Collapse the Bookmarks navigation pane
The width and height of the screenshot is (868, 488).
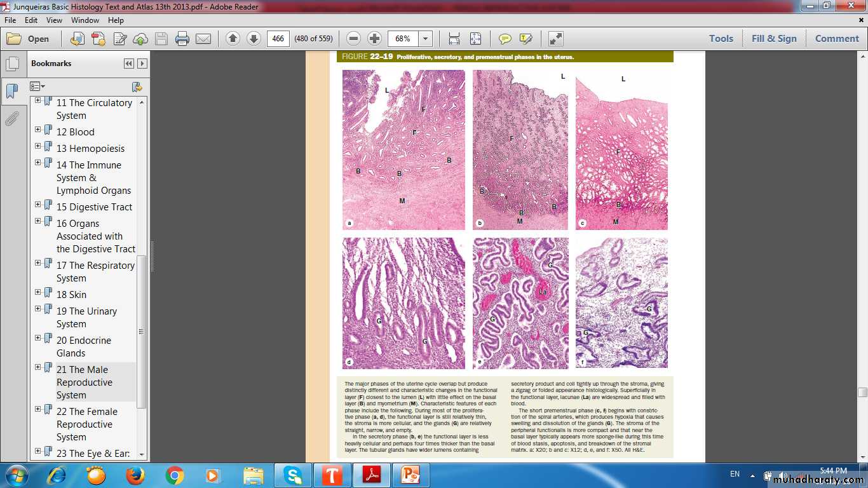point(129,64)
